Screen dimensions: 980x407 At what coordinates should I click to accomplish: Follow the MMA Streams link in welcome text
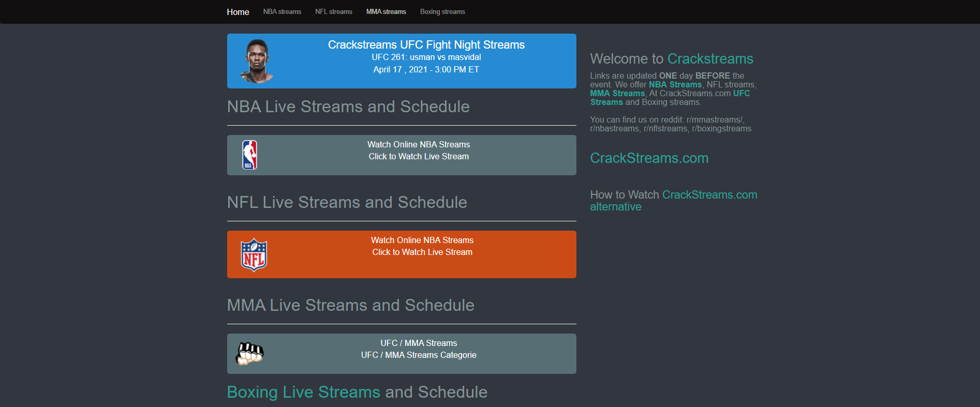617,93
